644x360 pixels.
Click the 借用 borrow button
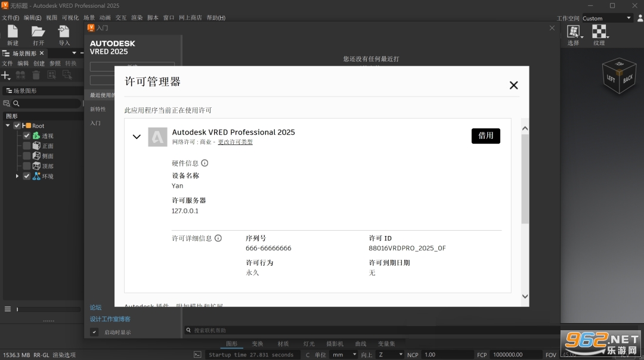coord(485,136)
